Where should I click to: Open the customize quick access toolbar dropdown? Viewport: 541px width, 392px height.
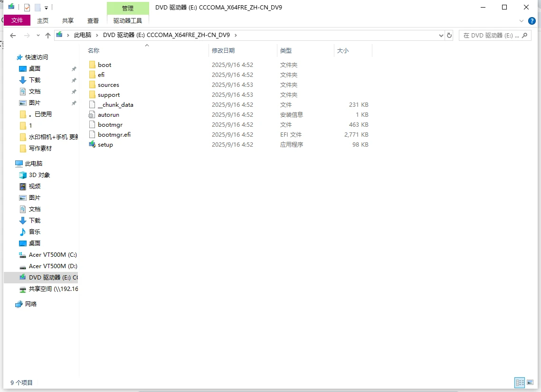point(46,8)
